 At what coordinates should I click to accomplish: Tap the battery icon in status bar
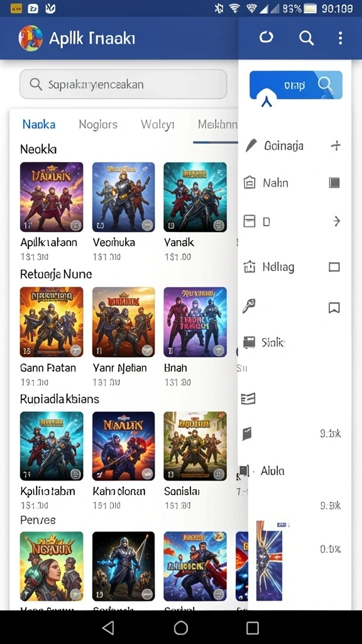pos(311,8)
